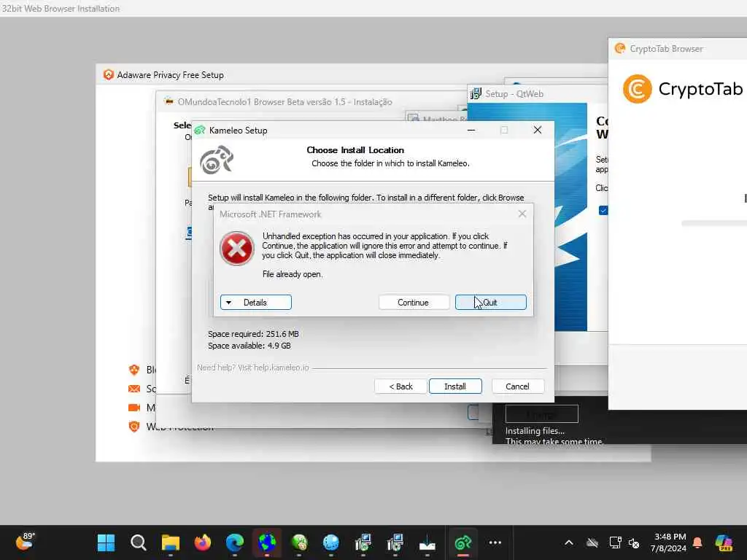This screenshot has width=747, height=560.
Task: Close the Kameleo Setup window
Action: tap(538, 130)
